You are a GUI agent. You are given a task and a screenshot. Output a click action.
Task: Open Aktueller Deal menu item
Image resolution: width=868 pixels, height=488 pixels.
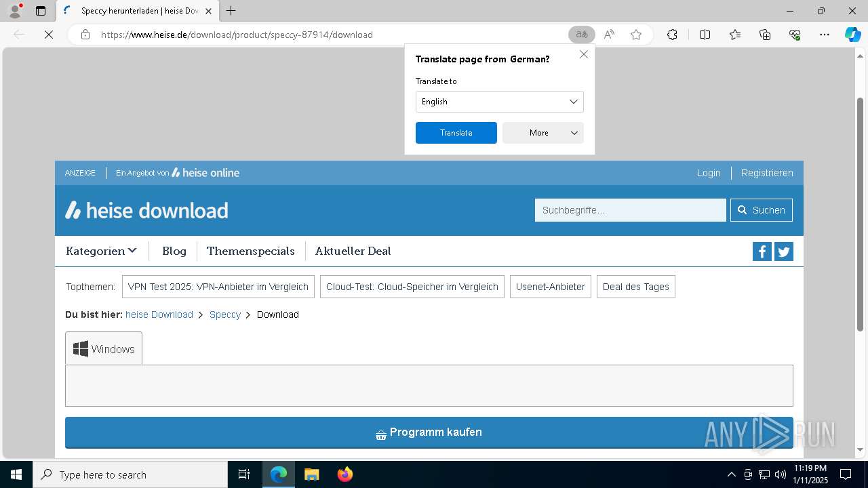[x=353, y=251]
